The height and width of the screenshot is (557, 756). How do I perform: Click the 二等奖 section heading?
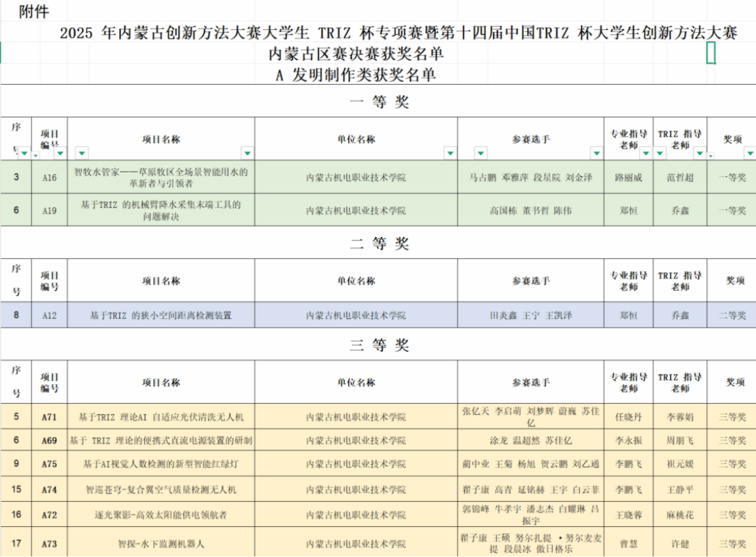[x=379, y=244]
